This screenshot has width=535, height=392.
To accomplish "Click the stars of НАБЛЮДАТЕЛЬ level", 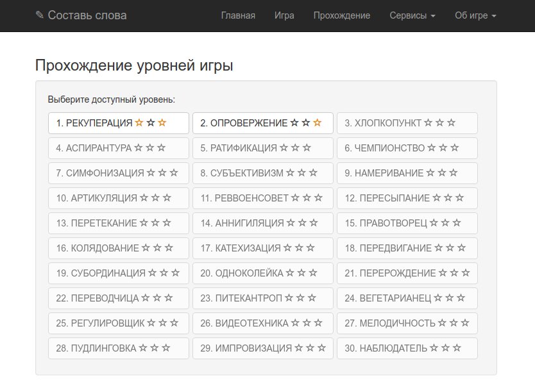I will click(445, 348).
